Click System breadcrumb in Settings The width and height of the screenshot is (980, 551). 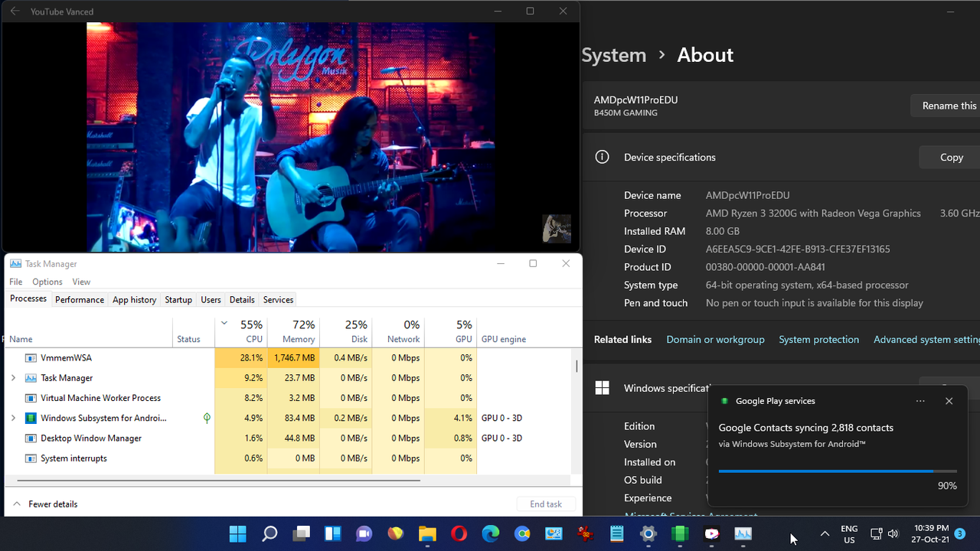click(614, 55)
